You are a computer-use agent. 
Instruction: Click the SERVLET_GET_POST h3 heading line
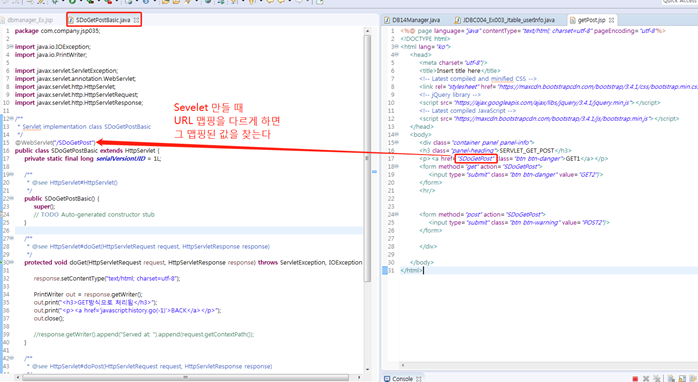click(495, 151)
